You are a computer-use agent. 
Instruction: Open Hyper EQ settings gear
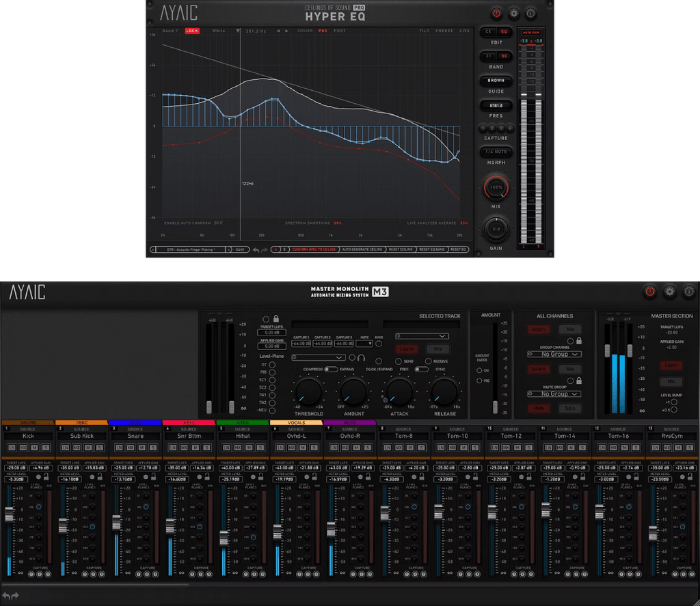tap(513, 14)
